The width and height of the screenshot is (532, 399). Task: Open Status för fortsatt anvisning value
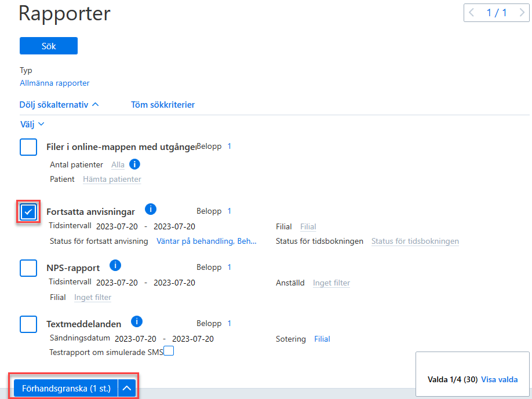(x=206, y=241)
